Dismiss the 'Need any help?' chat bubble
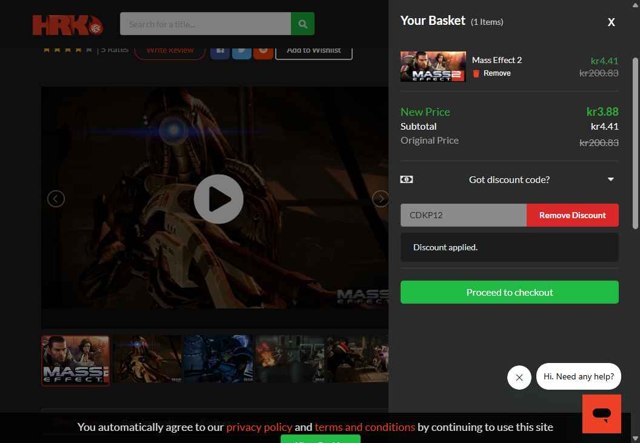 pyautogui.click(x=519, y=377)
